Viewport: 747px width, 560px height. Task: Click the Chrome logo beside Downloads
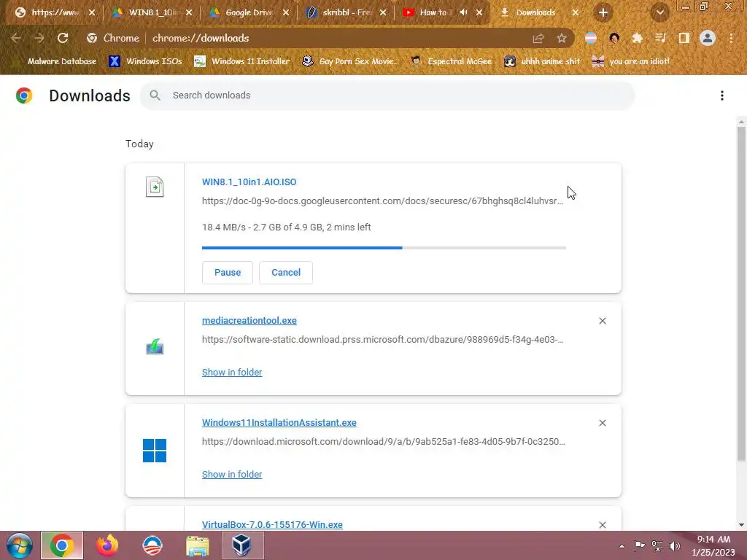24,96
